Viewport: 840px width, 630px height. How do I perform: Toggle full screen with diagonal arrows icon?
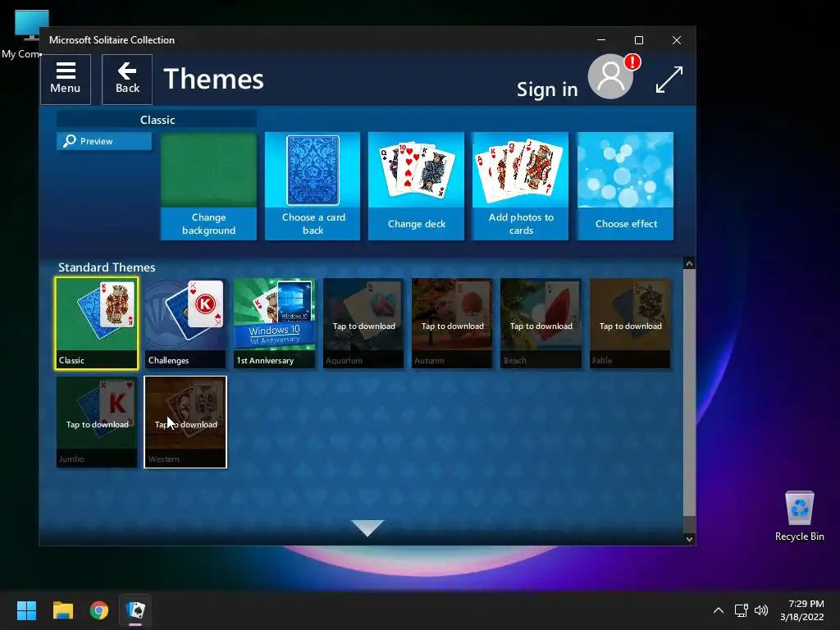point(669,80)
